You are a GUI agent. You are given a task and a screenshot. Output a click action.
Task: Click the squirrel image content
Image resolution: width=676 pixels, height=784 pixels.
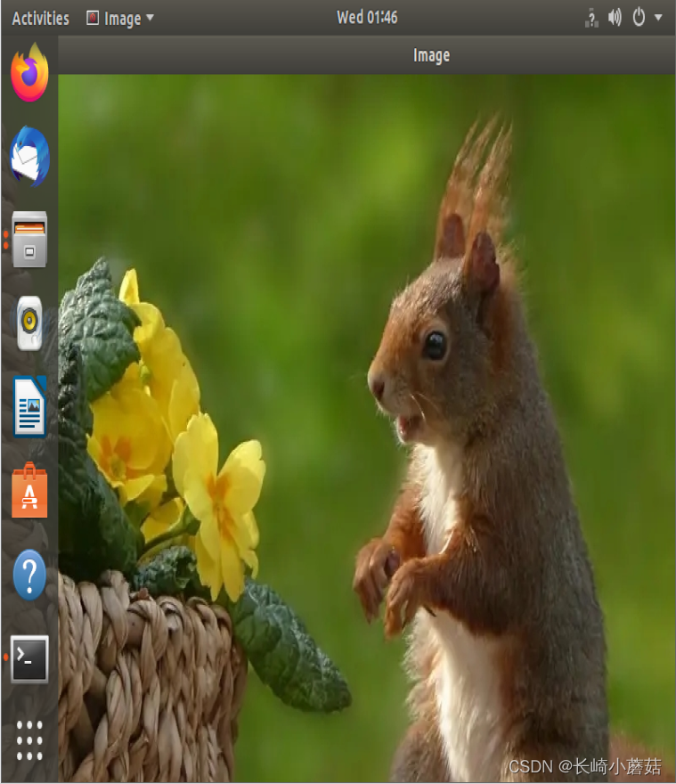[x=366, y=429]
